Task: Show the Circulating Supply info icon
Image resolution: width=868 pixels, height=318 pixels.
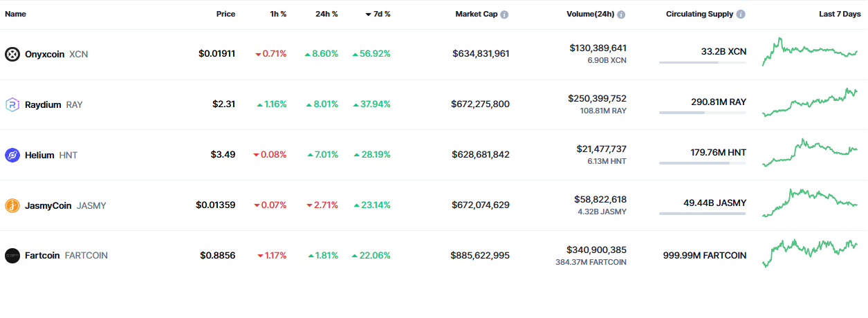Action: [741, 15]
